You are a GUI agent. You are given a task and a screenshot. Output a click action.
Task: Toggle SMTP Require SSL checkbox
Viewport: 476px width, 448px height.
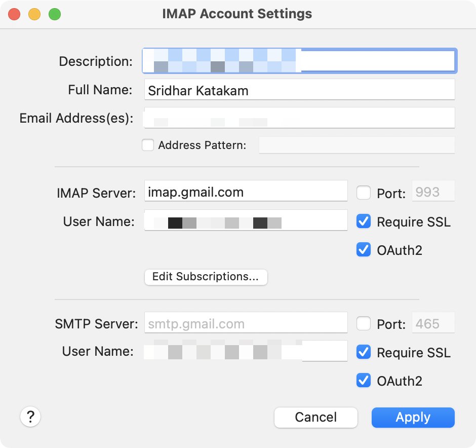[364, 352]
